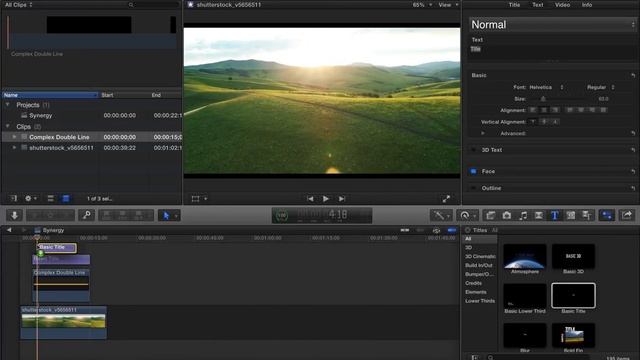
Task: Toggle skimming in the timeline
Action: (x=404, y=230)
